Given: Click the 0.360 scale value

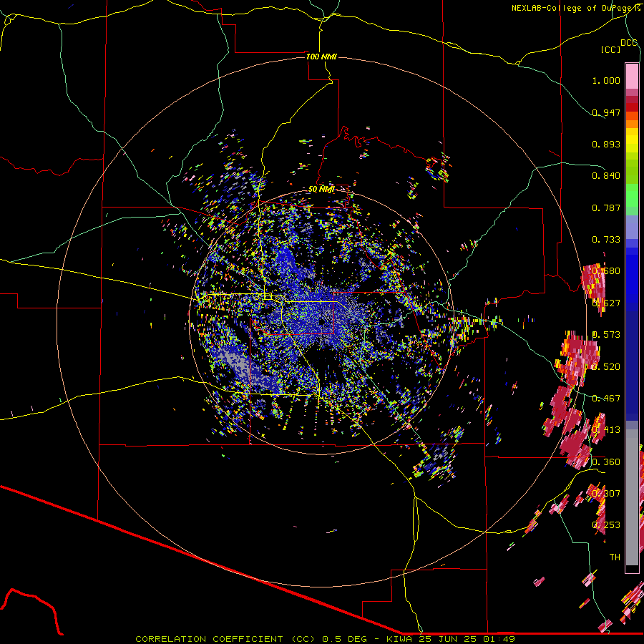Looking at the screenshot, I should click(606, 462).
